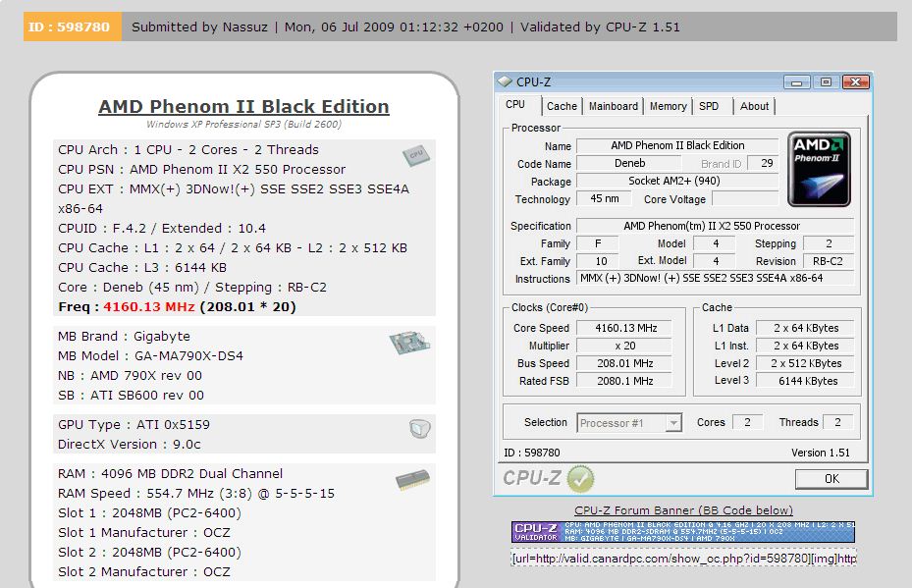The height and width of the screenshot is (588, 912).
Task: Click the CPU chip icon beside CPU Arch
Action: coord(416,155)
